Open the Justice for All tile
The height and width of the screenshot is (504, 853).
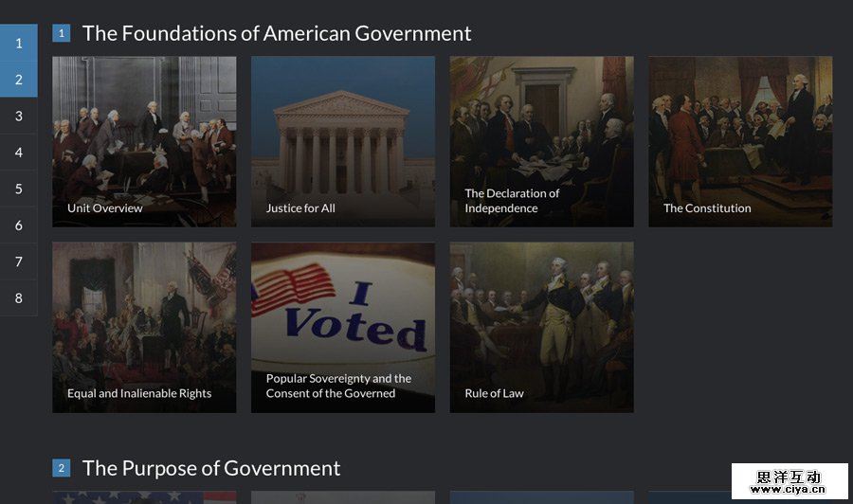click(343, 141)
